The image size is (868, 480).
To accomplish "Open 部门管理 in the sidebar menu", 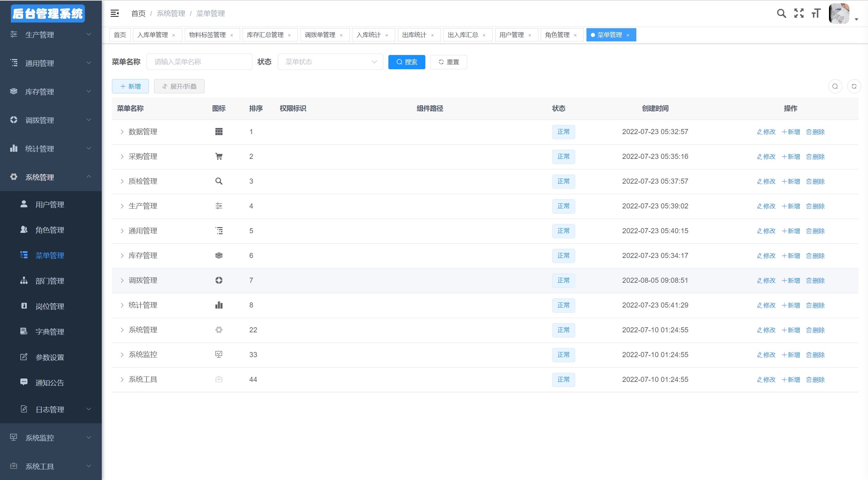I will click(x=50, y=281).
